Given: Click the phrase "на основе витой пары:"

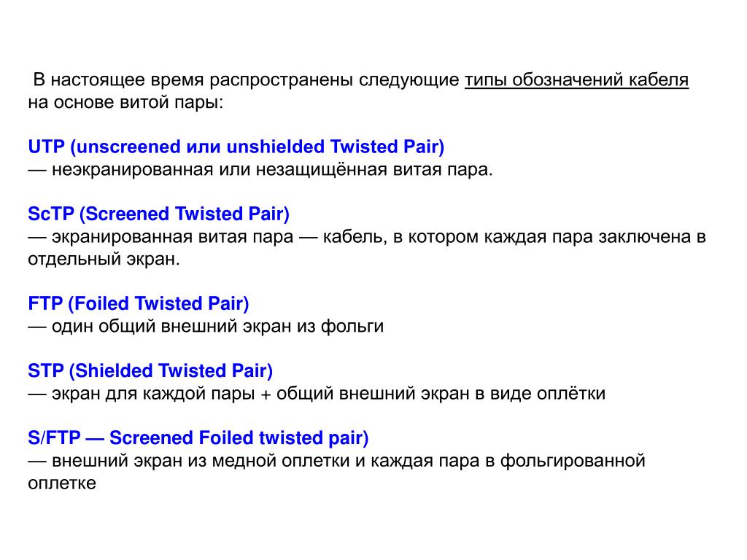Looking at the screenshot, I should [x=125, y=102].
